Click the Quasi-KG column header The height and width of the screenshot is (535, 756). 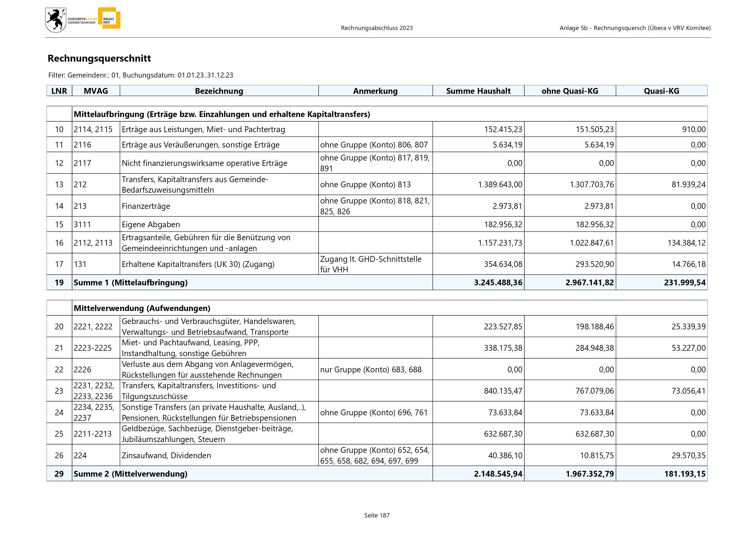coord(661,91)
